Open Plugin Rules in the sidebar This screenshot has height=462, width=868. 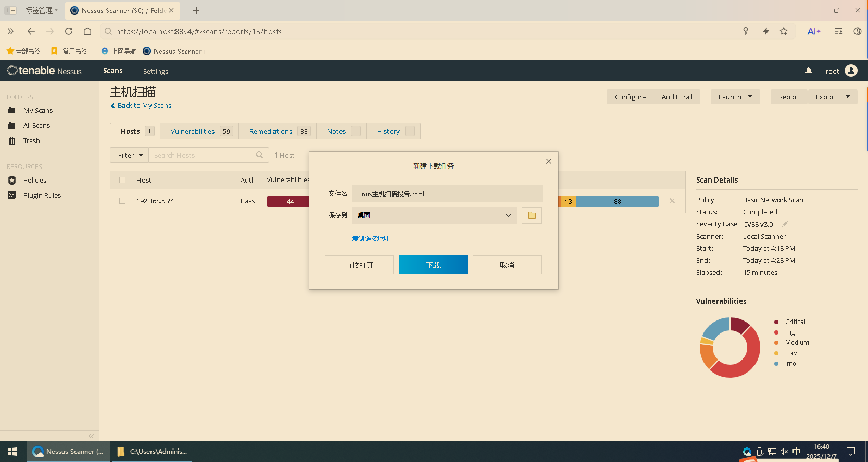pyautogui.click(x=42, y=196)
